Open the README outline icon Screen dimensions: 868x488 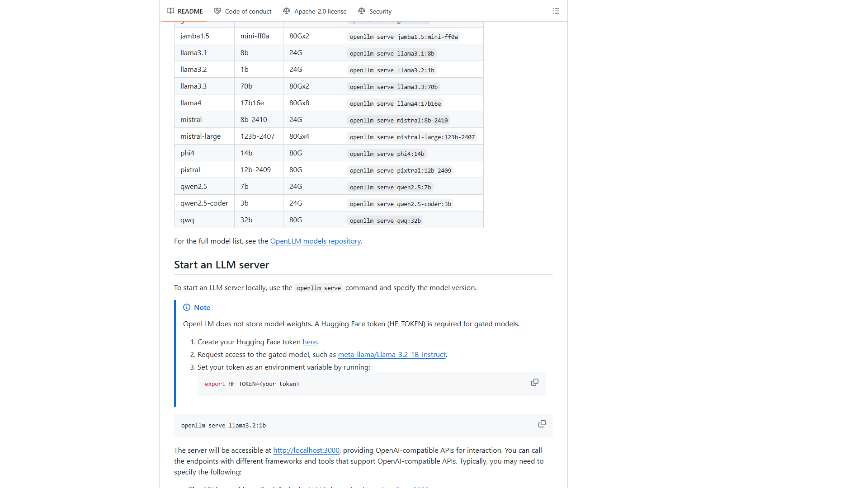point(556,11)
